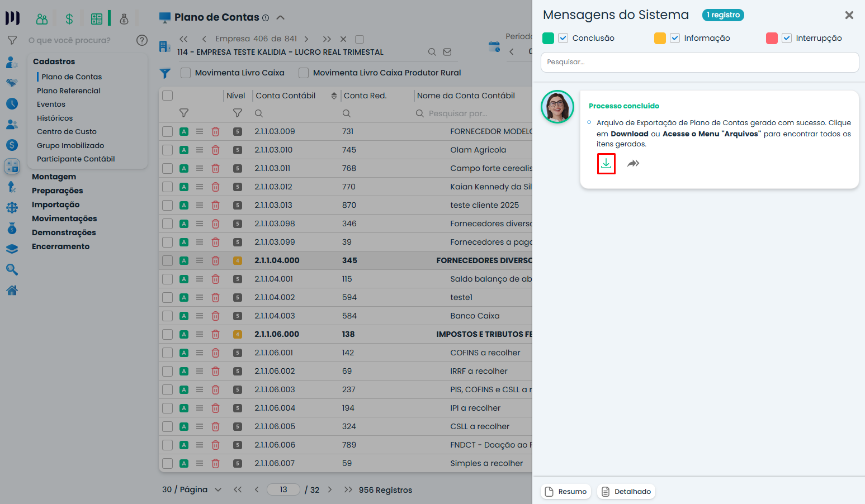Click the search magnifier beside company name

click(432, 52)
